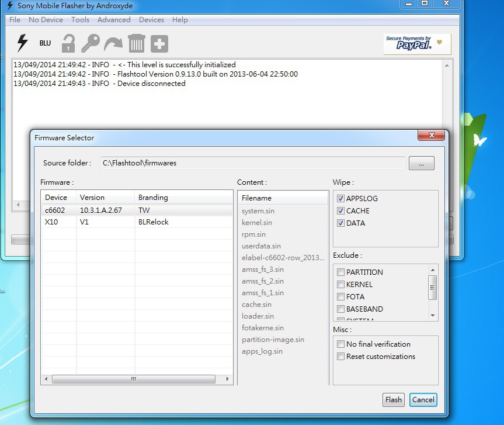The height and width of the screenshot is (425, 504).
Task: Click the PayPal secure payments image
Action: (x=417, y=44)
